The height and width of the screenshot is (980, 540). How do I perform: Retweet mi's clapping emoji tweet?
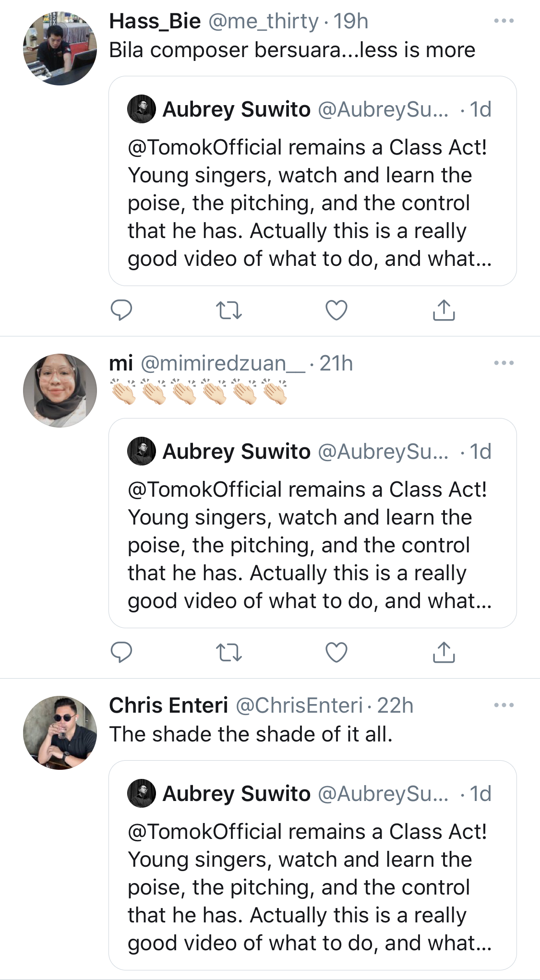click(229, 652)
